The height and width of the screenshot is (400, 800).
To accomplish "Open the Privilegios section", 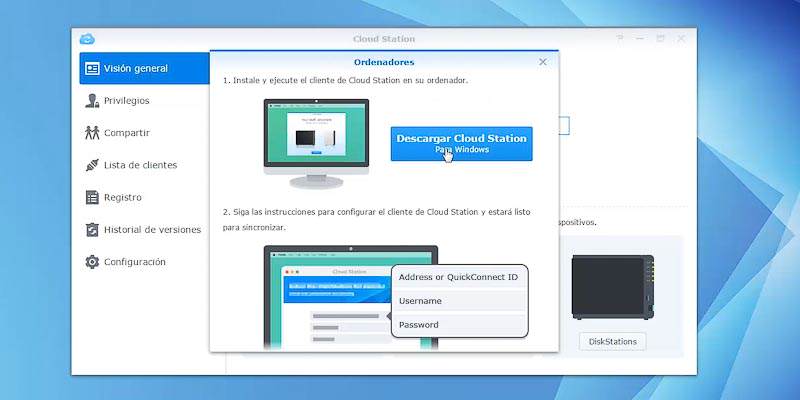I will pyautogui.click(x=144, y=101).
